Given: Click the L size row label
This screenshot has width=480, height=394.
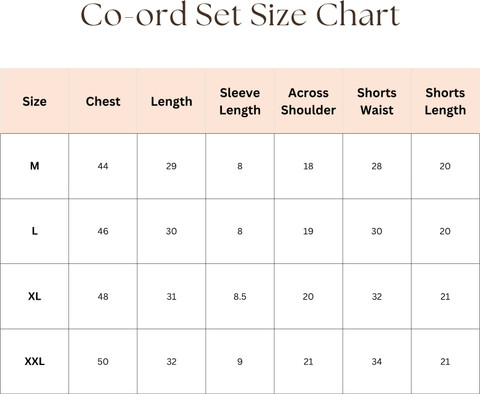Looking at the screenshot, I should [34, 231].
